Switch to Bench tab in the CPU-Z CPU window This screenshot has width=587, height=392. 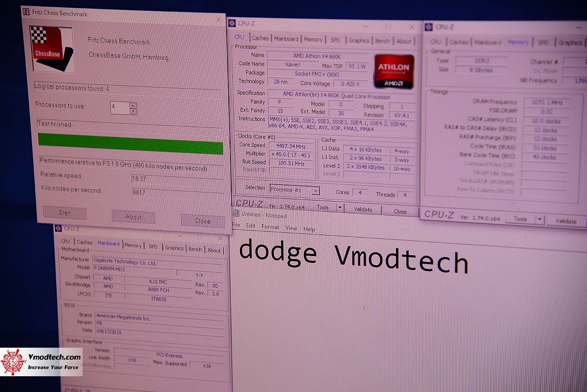pos(383,40)
